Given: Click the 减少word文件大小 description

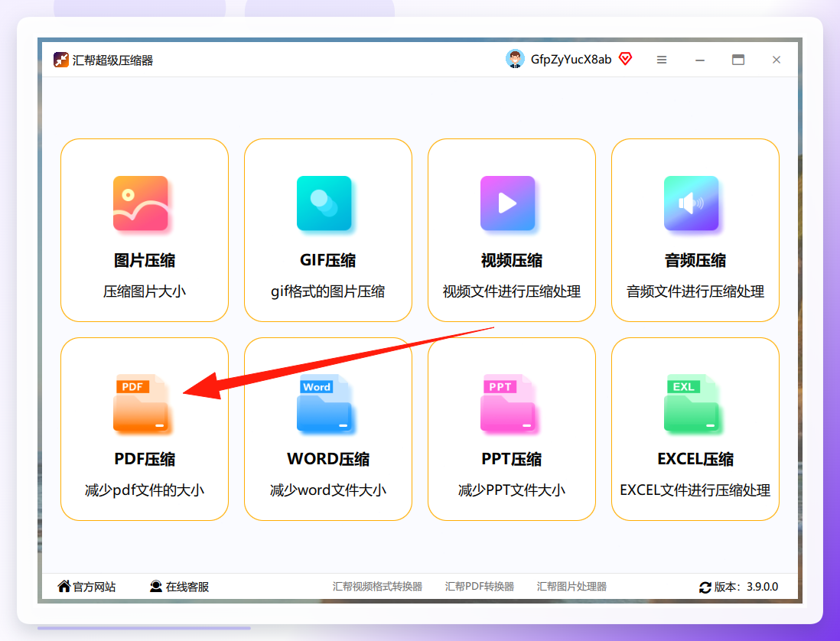Looking at the screenshot, I should pyautogui.click(x=328, y=490).
